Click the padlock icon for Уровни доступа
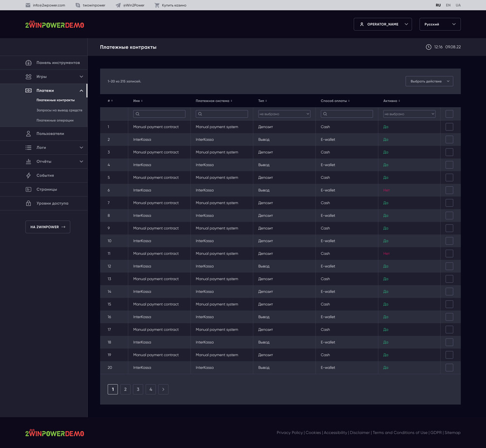The image size is (486, 448). (x=28, y=203)
